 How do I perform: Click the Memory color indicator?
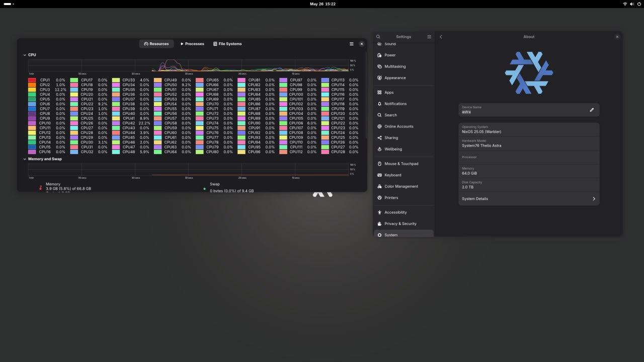(x=40, y=188)
